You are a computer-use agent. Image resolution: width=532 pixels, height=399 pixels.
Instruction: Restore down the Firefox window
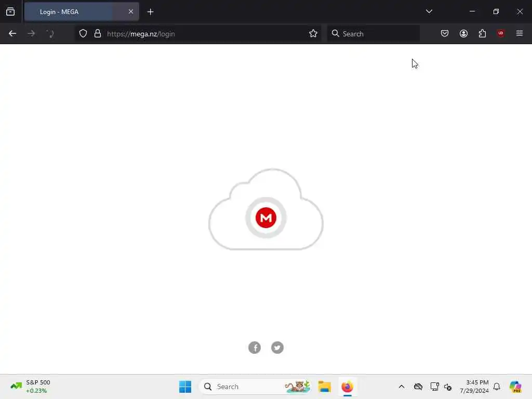(x=496, y=11)
